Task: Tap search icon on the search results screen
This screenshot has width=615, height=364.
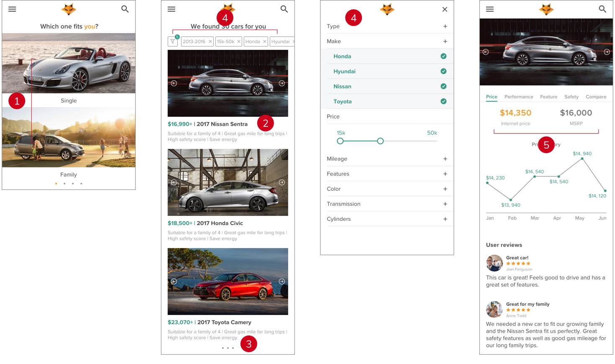Action: (284, 9)
